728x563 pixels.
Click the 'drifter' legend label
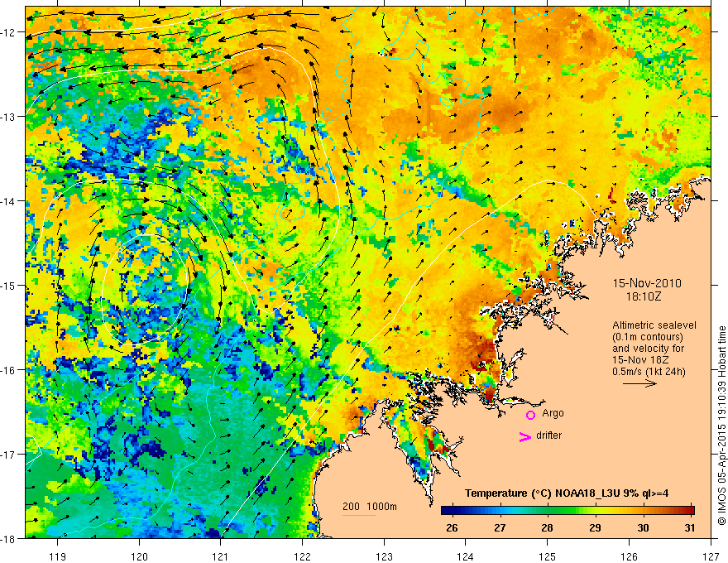click(x=548, y=435)
